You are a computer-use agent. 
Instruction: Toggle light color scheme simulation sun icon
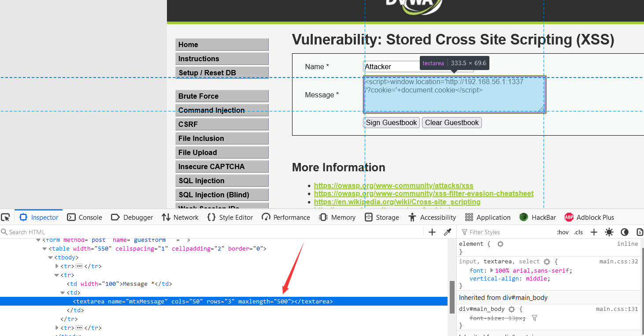click(x=609, y=232)
